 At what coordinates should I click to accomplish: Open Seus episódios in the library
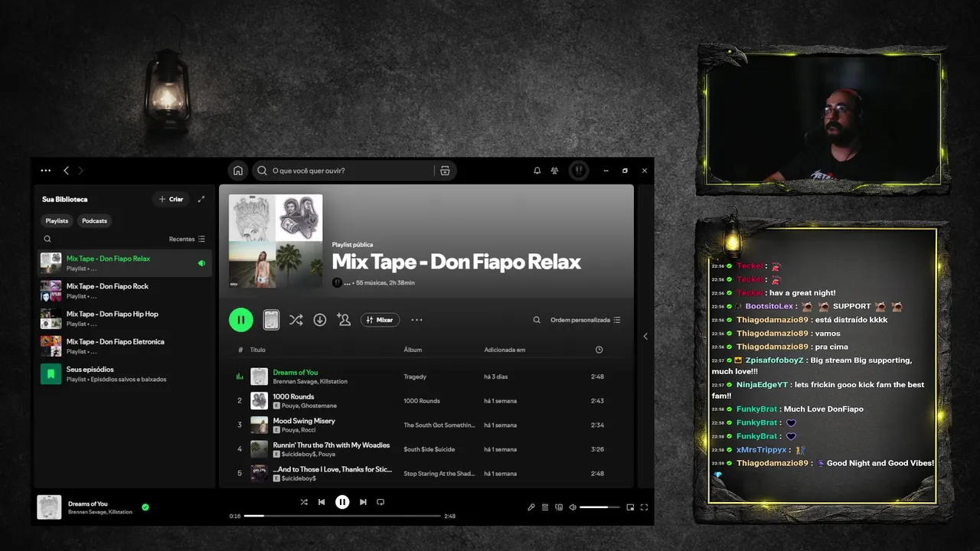click(125, 373)
